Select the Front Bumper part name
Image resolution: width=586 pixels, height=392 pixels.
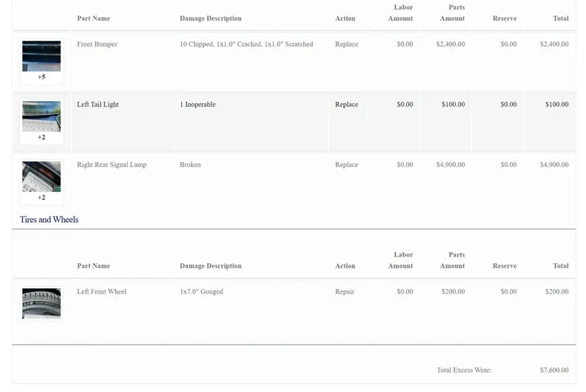(97, 44)
